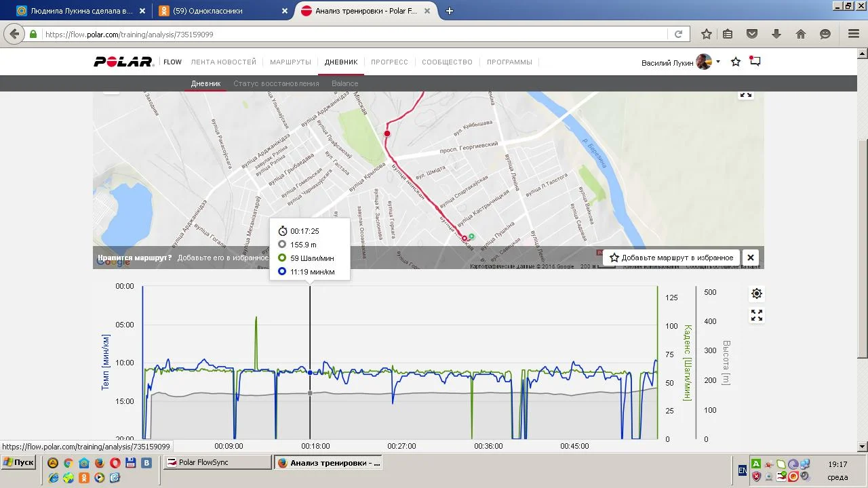Expand Василий Лукин profile dropdown arrow
Image resolution: width=868 pixels, height=488 pixels.
tap(718, 62)
